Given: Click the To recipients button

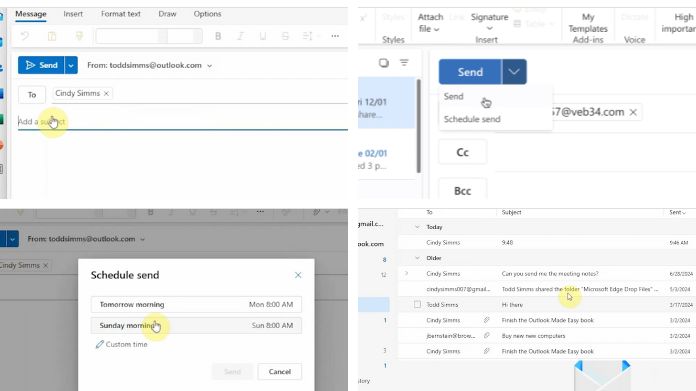Looking at the screenshot, I should click(32, 95).
